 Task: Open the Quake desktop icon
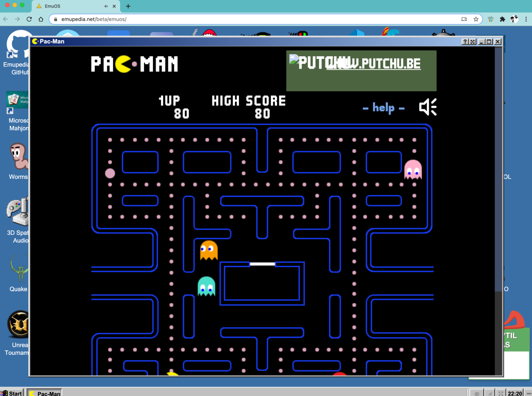19,273
